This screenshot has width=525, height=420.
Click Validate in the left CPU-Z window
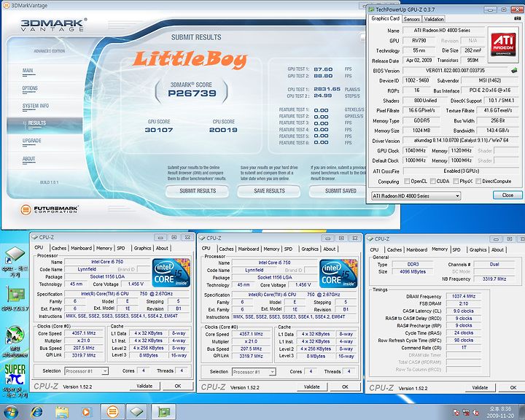[x=144, y=386]
